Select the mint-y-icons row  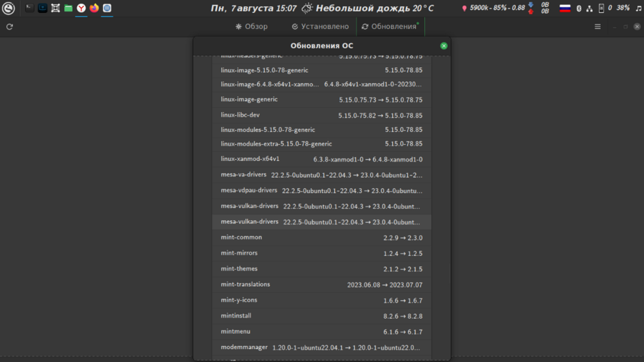click(321, 300)
